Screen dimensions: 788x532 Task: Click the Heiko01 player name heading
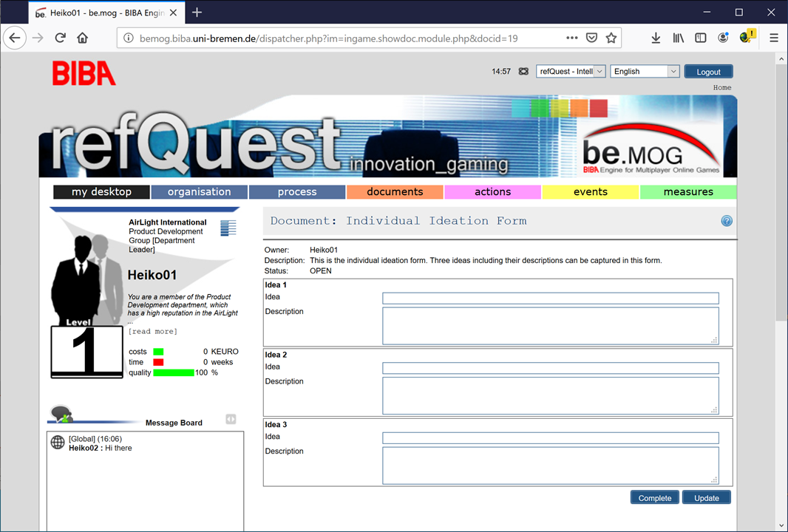[152, 275]
